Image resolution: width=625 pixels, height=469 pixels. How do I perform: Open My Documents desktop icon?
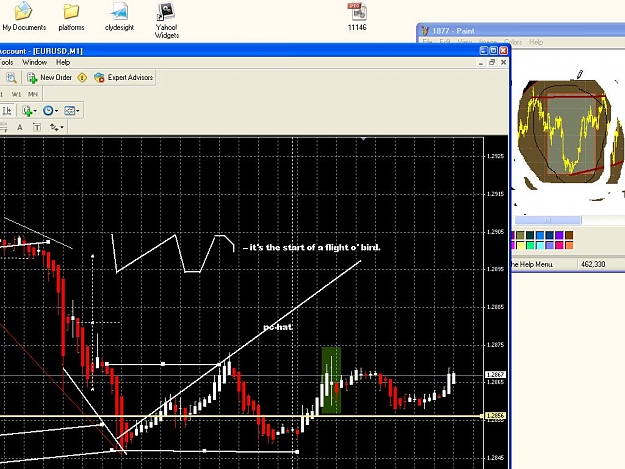click(x=24, y=17)
